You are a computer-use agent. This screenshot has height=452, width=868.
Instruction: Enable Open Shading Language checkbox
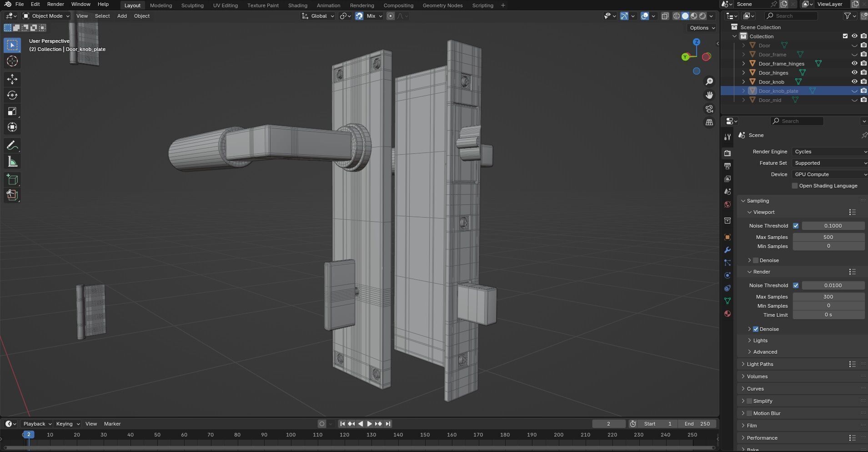coord(795,186)
